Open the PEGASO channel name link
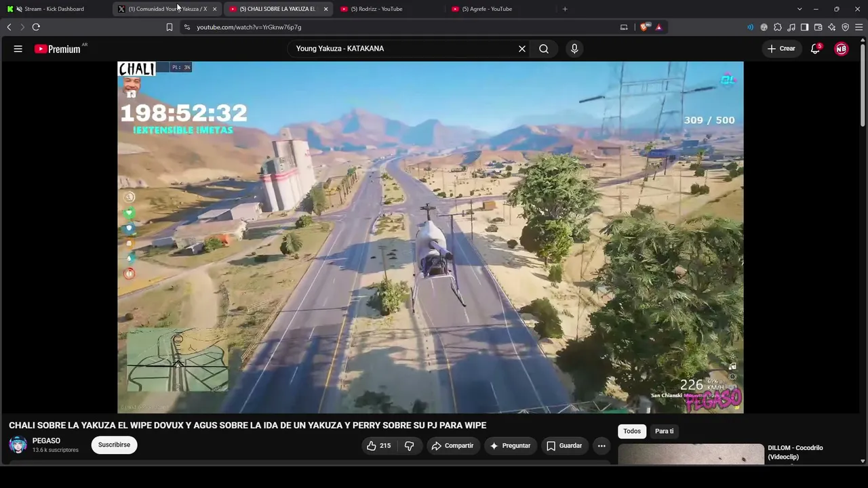Screen dimensions: 868x488 (x=46, y=441)
